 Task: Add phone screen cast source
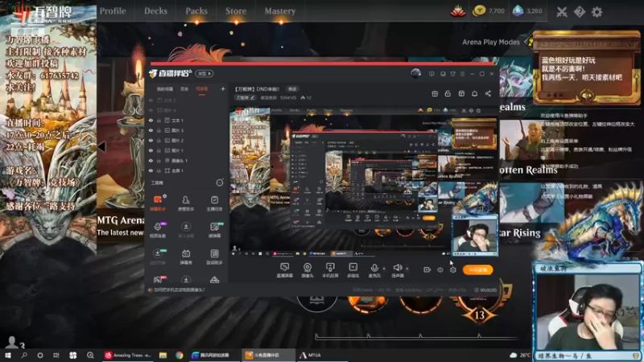tap(330, 270)
